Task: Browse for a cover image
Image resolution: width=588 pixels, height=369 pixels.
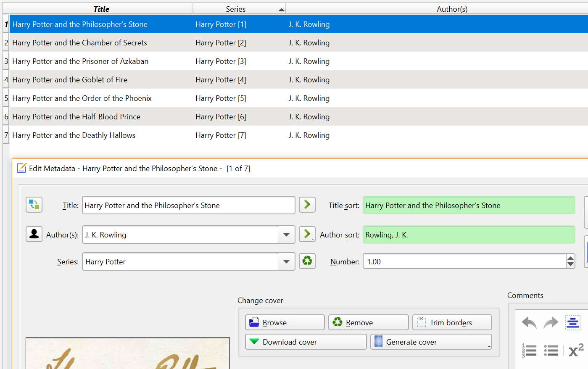Action: pyautogui.click(x=285, y=322)
